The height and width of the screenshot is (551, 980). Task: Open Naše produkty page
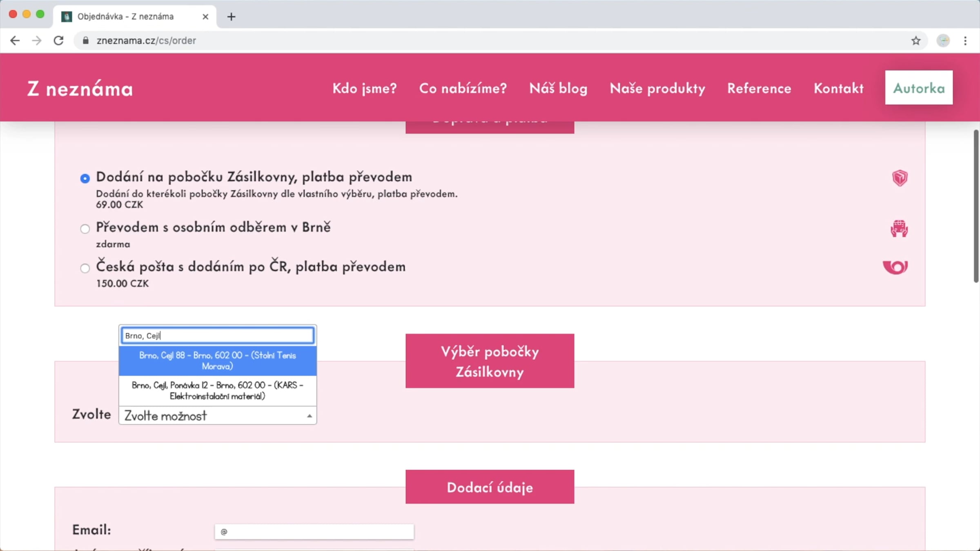657,88
